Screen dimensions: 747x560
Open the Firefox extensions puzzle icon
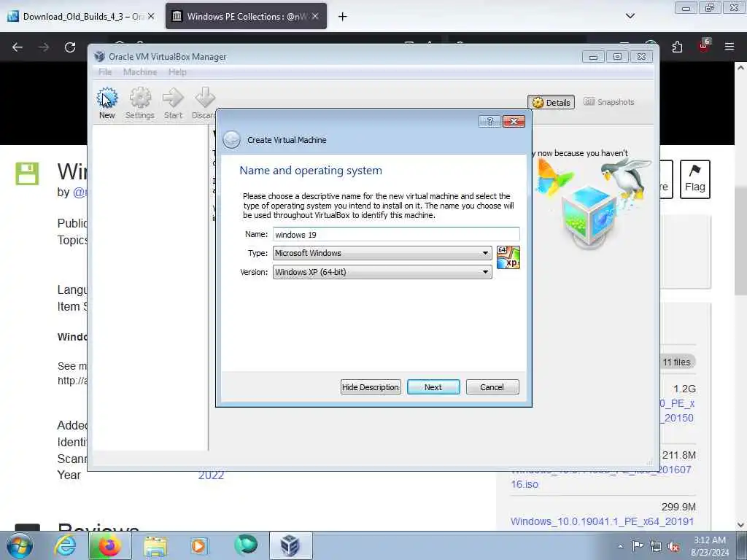tap(677, 47)
